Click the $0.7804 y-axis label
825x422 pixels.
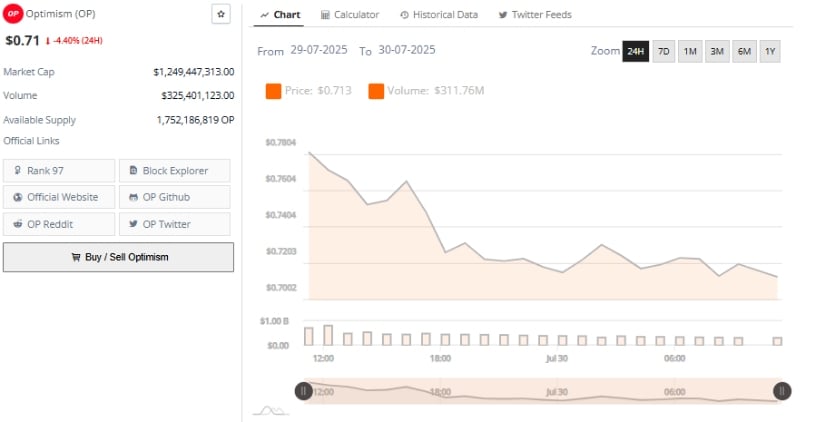click(280, 142)
